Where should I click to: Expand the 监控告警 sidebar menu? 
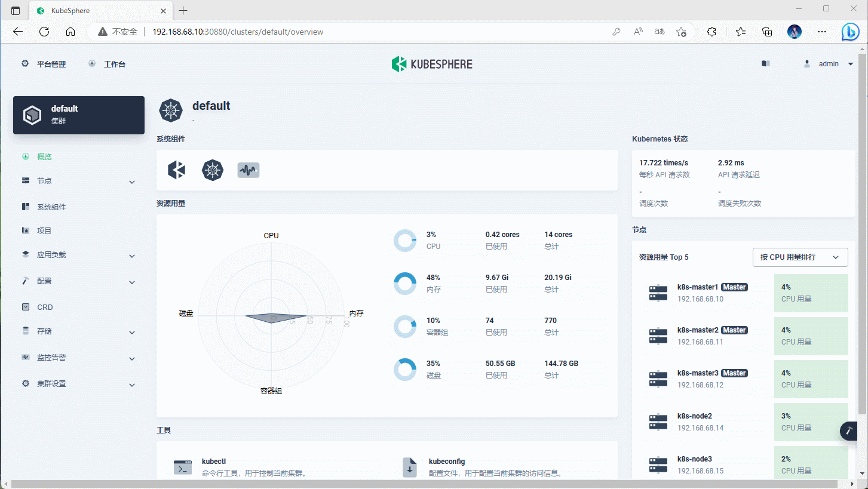coord(132,359)
